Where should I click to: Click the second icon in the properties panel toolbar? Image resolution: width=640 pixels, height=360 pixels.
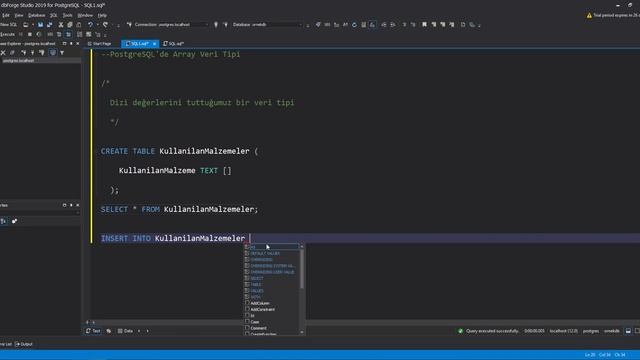14,221
